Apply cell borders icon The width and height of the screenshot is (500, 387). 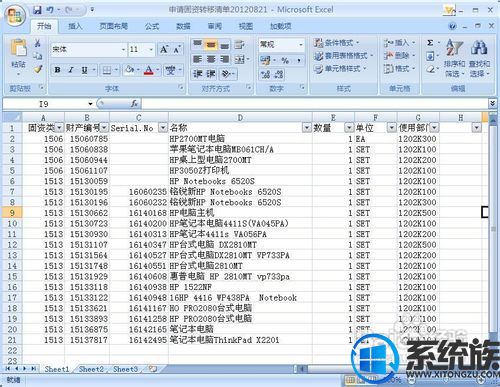[107, 70]
